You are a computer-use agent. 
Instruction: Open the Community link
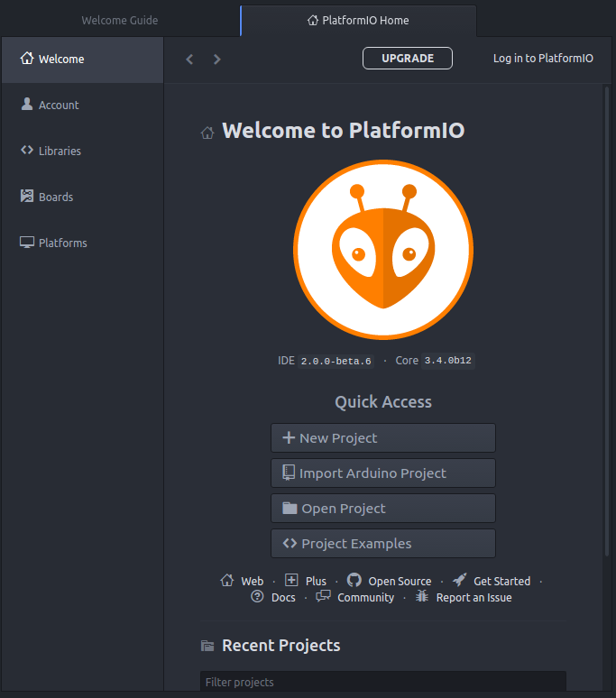(366, 597)
